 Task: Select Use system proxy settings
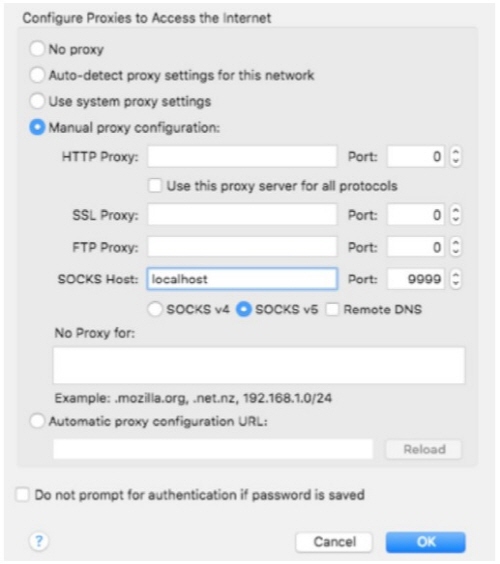37,101
